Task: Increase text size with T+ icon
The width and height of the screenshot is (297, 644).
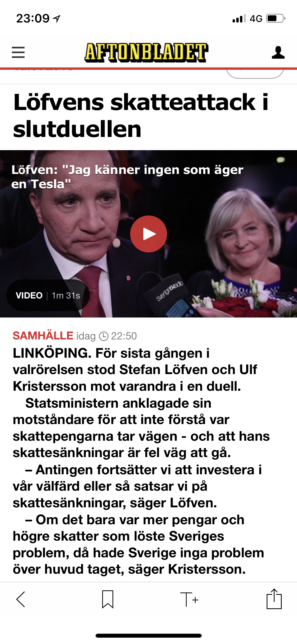Action: pyautogui.click(x=189, y=599)
